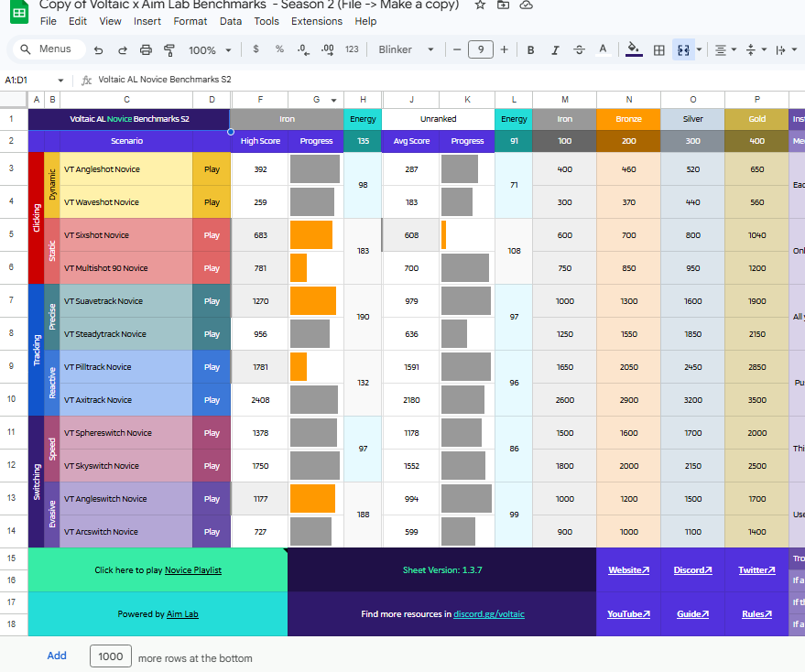Undo the last action
This screenshot has width=805, height=672.
pos(99,49)
